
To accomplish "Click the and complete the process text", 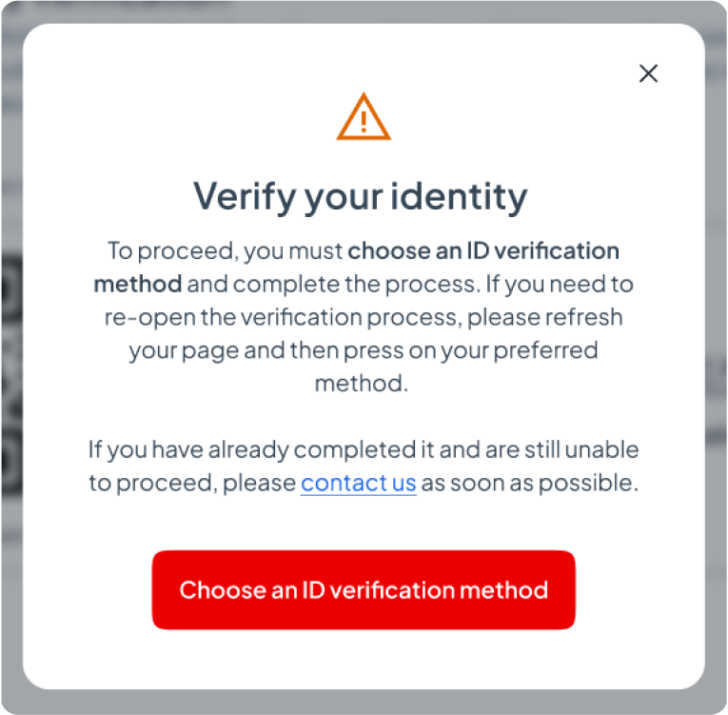I will coord(333,284).
